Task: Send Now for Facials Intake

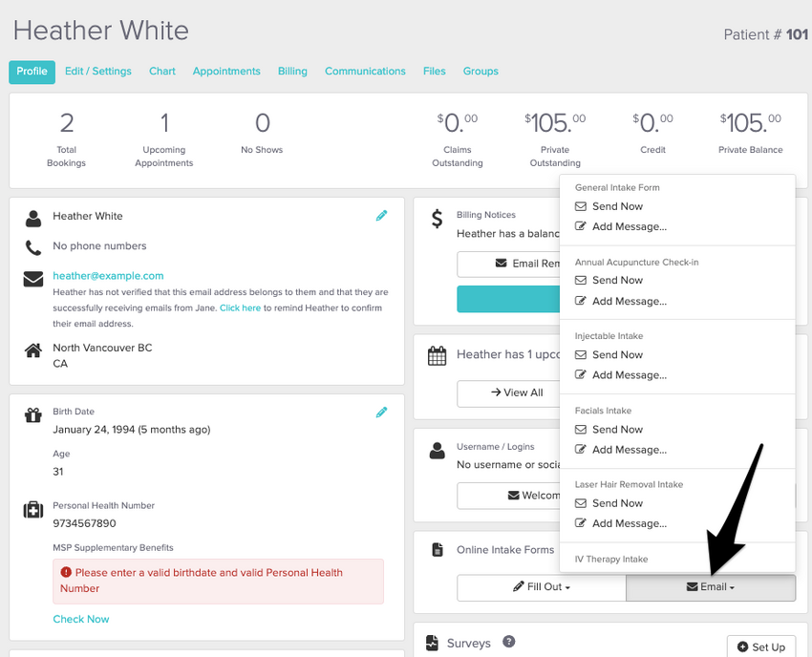Action: pos(609,429)
